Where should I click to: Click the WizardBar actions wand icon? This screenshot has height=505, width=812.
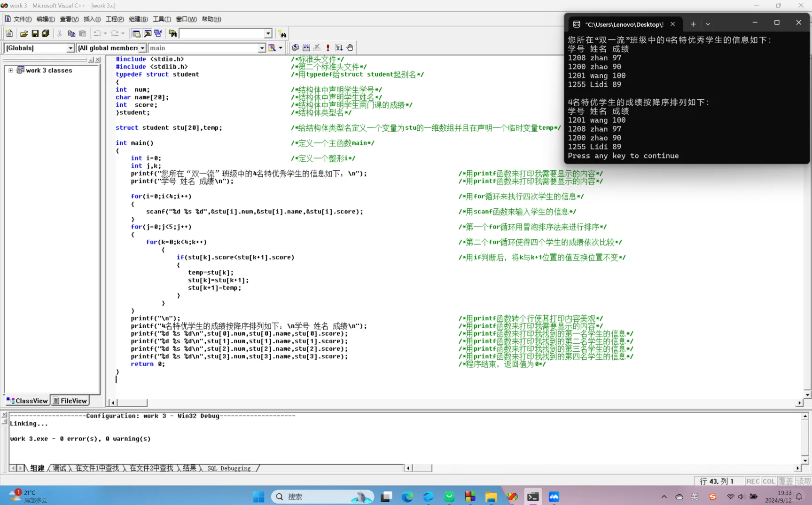(x=272, y=47)
